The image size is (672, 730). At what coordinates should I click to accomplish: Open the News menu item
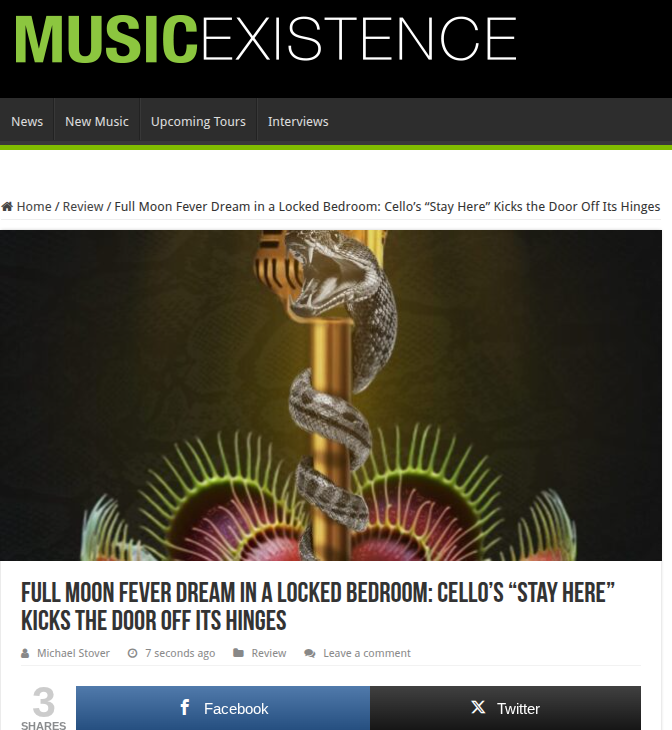point(27,122)
